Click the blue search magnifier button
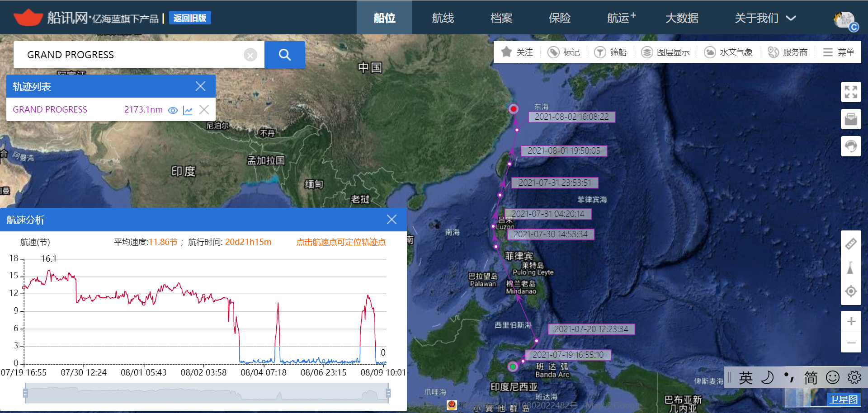Screen dimensions: 868x413 tap(284, 55)
